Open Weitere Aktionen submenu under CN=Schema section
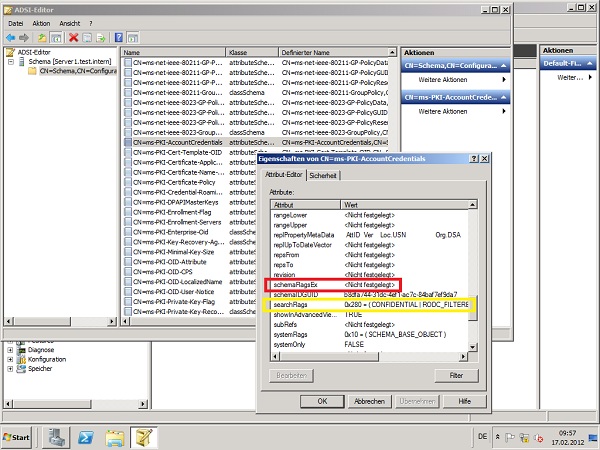This screenshot has height=450, width=600. 456,80
